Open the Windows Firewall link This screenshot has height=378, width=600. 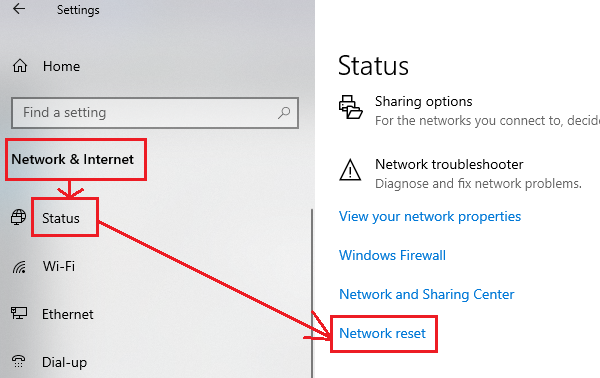392,255
